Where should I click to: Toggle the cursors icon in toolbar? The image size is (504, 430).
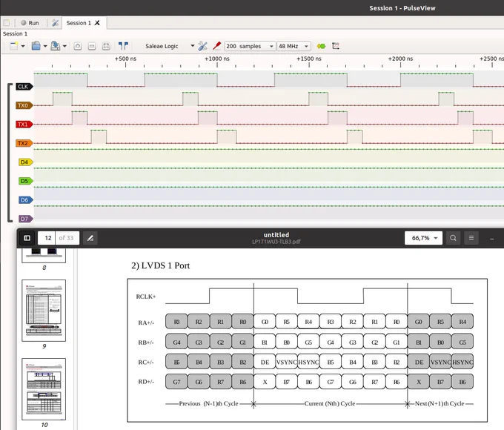pyautogui.click(x=123, y=46)
